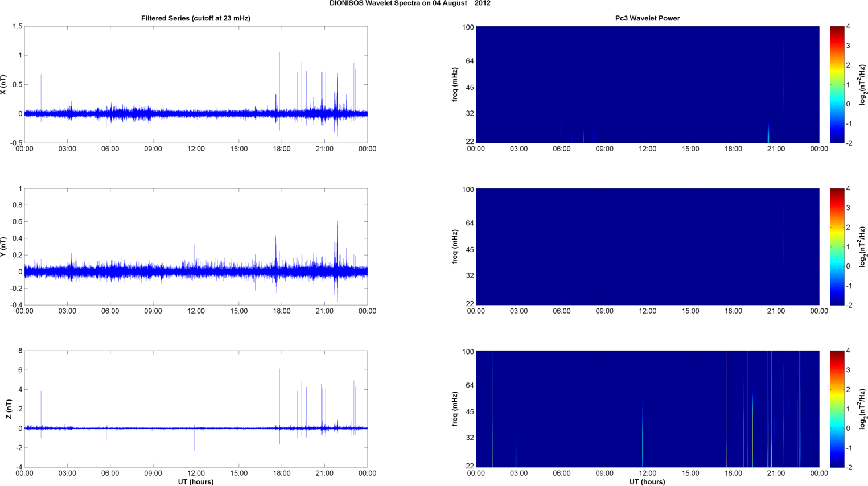The width and height of the screenshot is (868, 486).
Task: Click the log2(nT²/Hz) label beside bottom colorbar
Action: click(x=863, y=409)
